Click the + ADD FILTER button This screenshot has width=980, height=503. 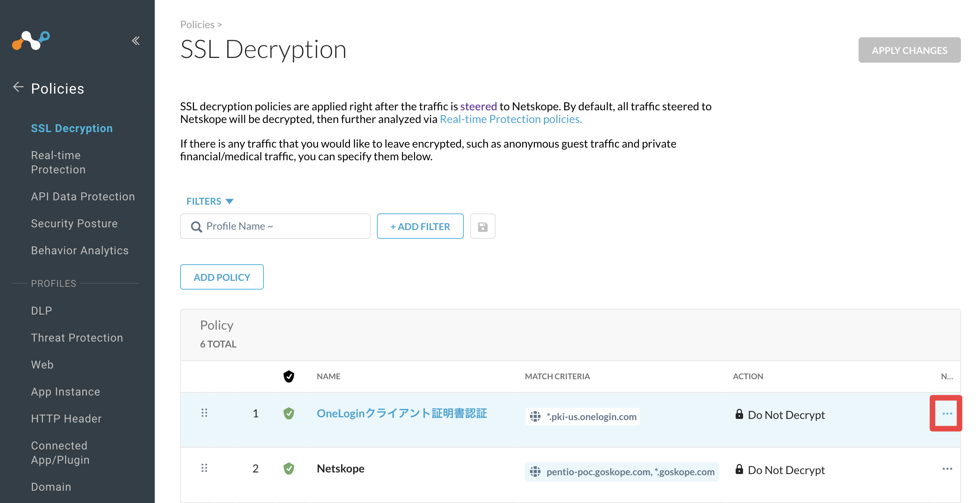pyautogui.click(x=420, y=226)
